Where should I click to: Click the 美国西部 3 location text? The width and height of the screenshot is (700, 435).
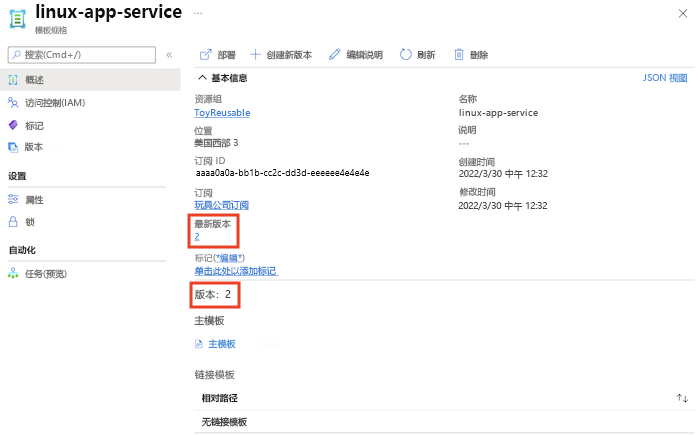point(216,143)
